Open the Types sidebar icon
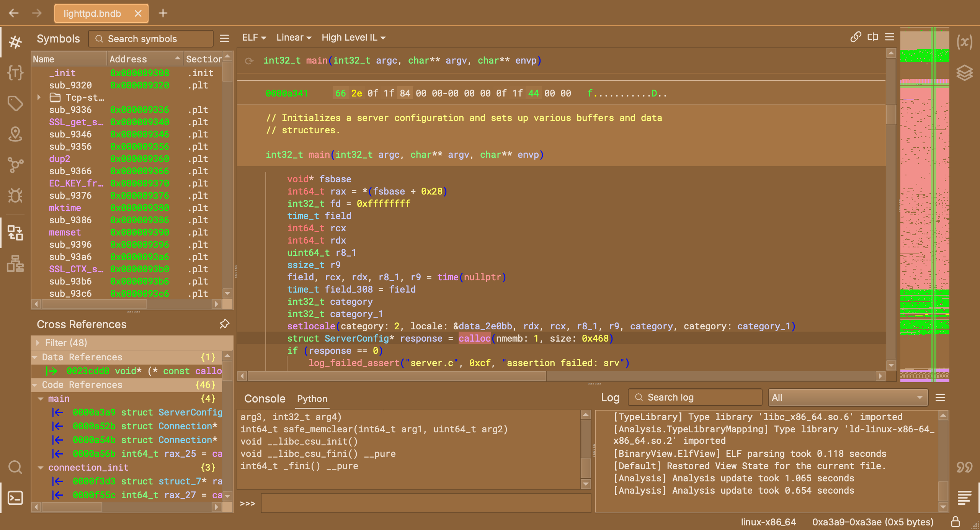980x530 pixels. (15, 72)
